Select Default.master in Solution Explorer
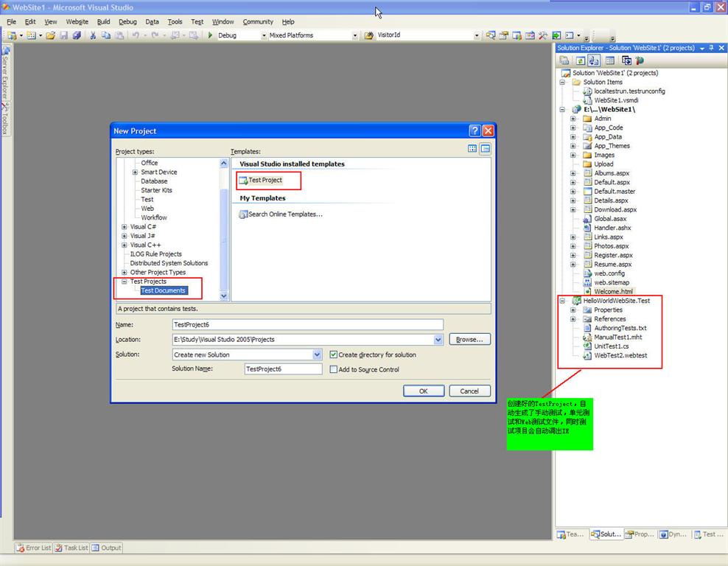This screenshot has width=728, height=566. [615, 192]
